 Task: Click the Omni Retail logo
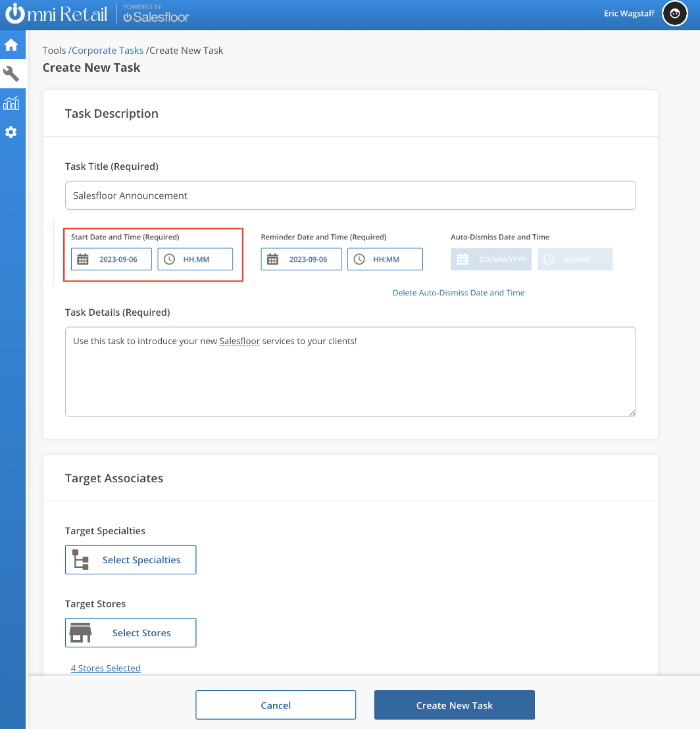point(56,13)
